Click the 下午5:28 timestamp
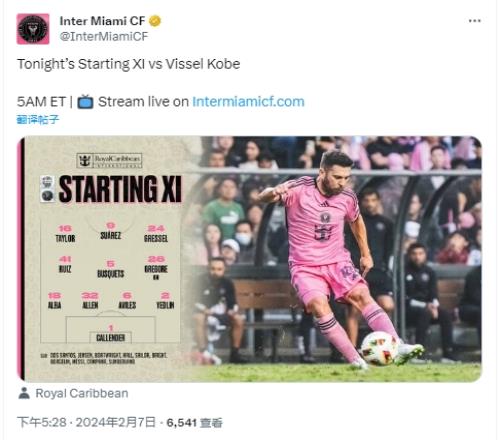This screenshot has height=440, width=500. pos(42,422)
